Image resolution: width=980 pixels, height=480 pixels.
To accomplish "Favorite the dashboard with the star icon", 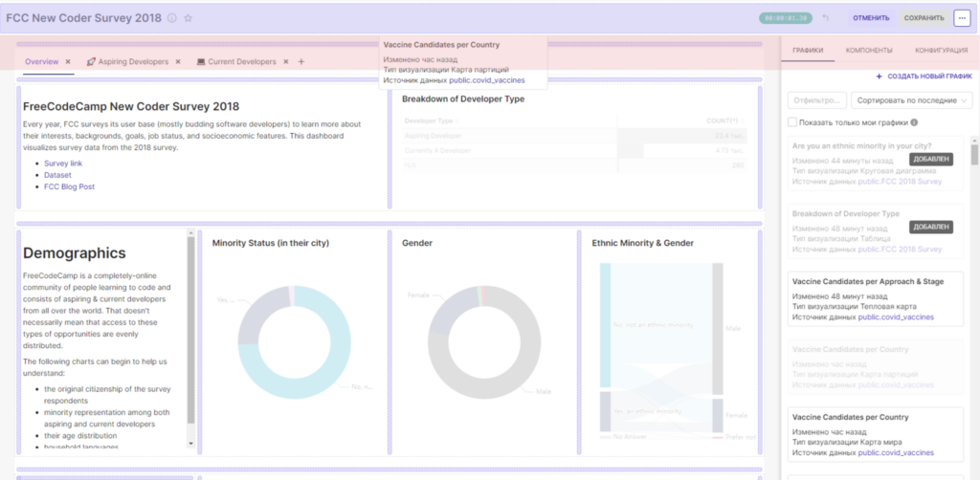I will click(189, 18).
